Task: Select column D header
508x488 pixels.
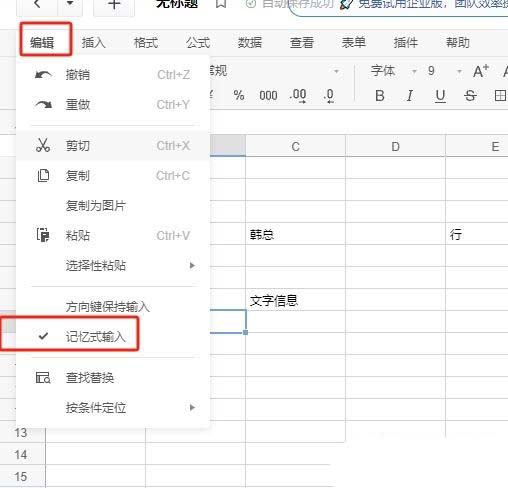Action: tap(395, 146)
